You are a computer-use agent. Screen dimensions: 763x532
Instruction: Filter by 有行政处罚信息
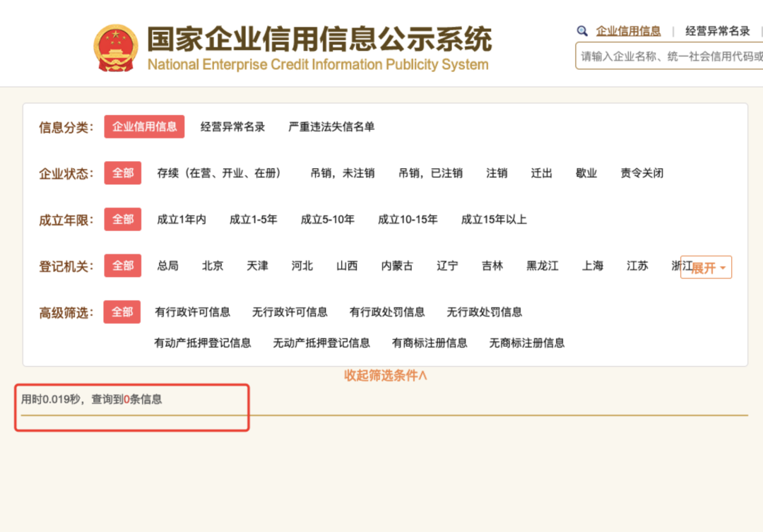[387, 312]
